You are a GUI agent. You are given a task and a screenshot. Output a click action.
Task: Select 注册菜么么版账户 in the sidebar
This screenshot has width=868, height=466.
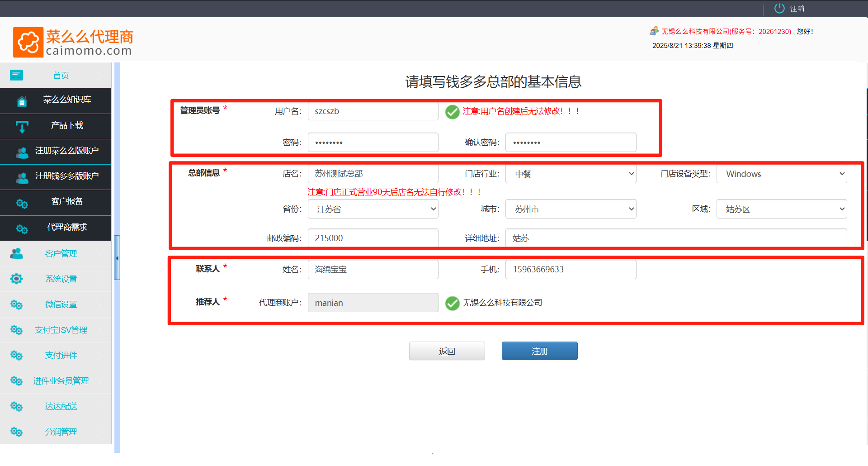click(56, 152)
